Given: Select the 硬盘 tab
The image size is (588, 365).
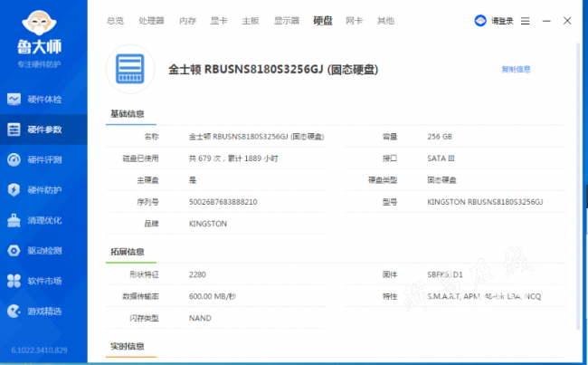Looking at the screenshot, I should 323,21.
